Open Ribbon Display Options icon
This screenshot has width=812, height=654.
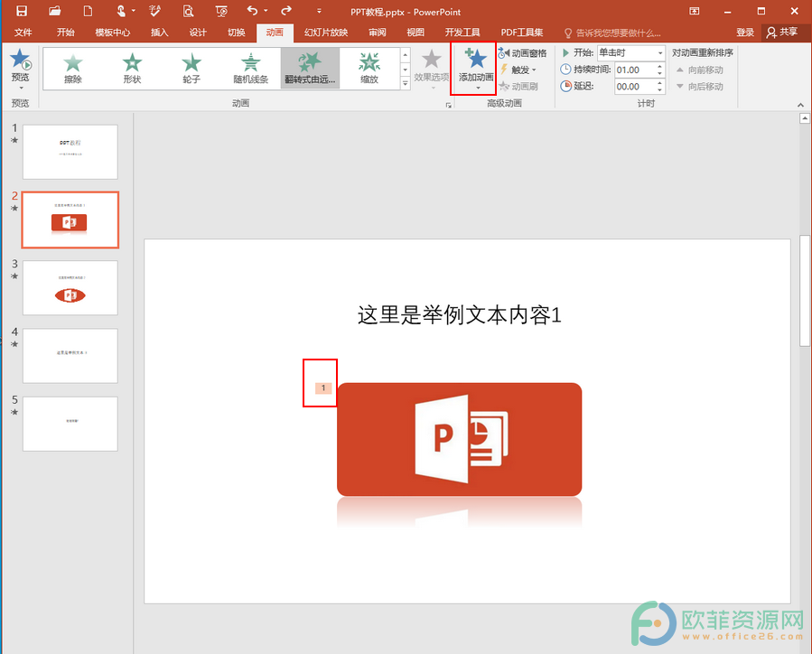pyautogui.click(x=694, y=11)
